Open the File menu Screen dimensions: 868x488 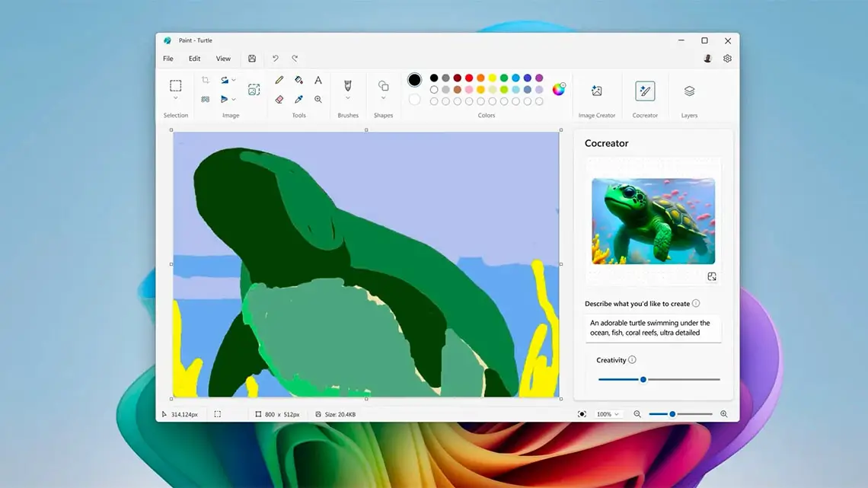(168, 59)
